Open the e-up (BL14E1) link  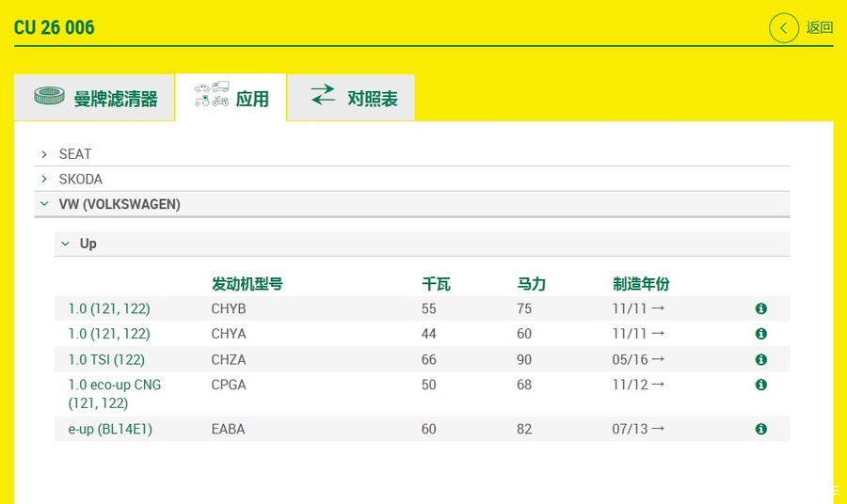pos(110,429)
